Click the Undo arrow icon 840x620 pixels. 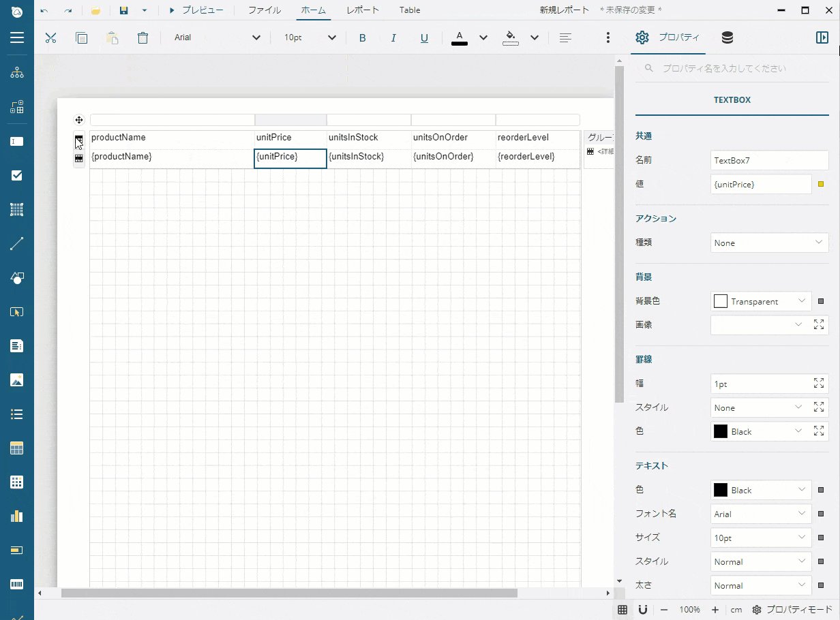coord(45,11)
